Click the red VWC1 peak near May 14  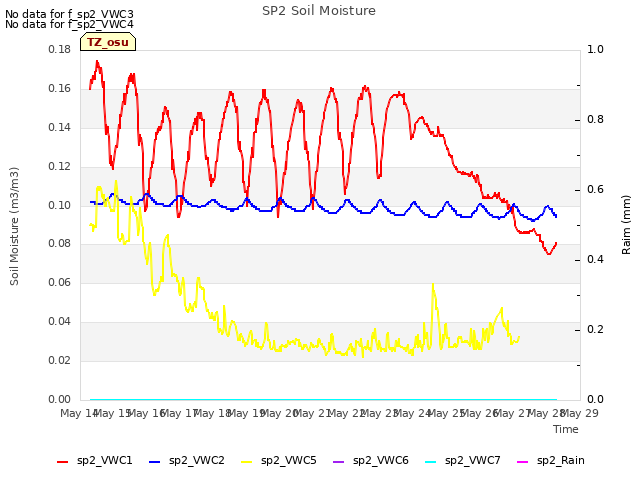[97, 62]
